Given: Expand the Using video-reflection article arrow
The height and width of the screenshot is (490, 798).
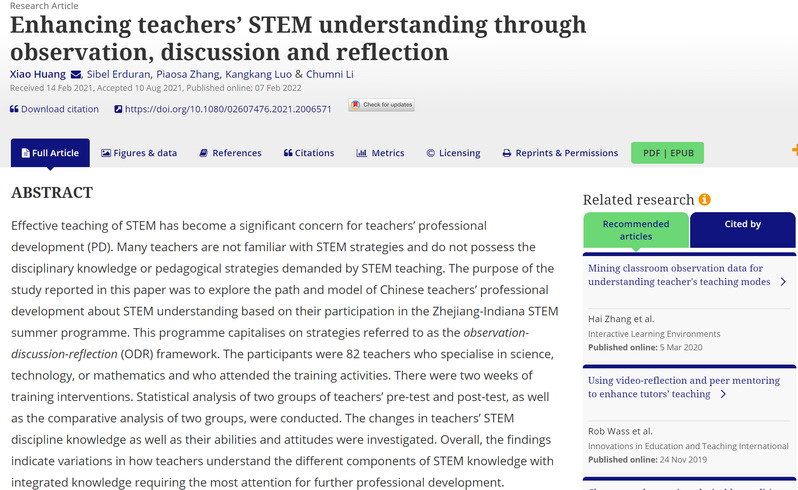Looking at the screenshot, I should tap(723, 394).
